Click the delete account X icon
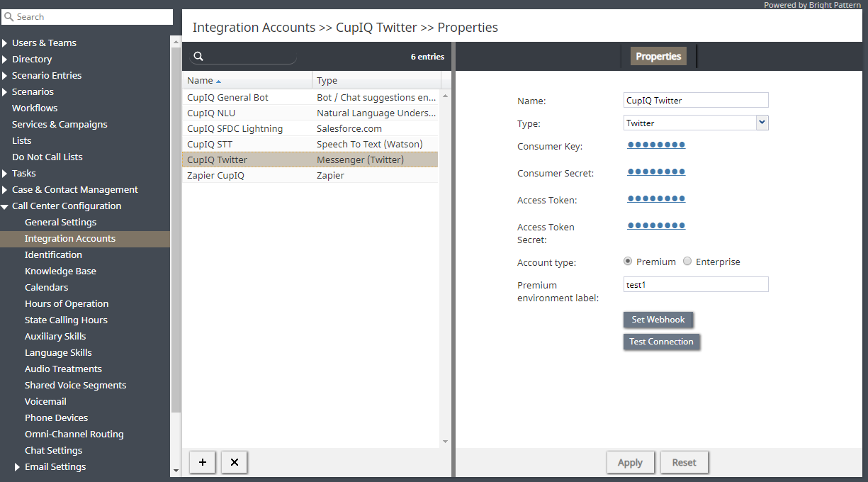This screenshot has height=482, width=868. click(x=235, y=462)
